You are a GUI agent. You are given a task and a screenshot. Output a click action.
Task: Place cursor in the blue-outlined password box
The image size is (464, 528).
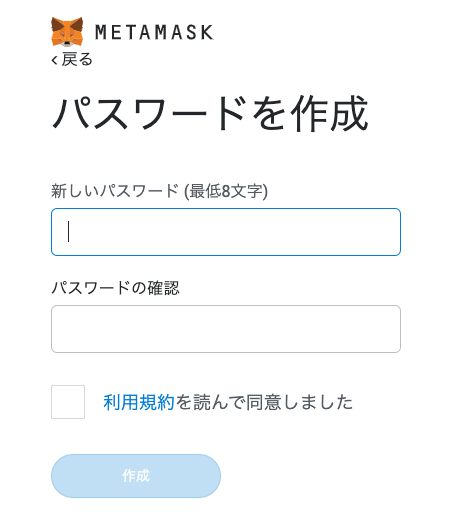pos(226,232)
